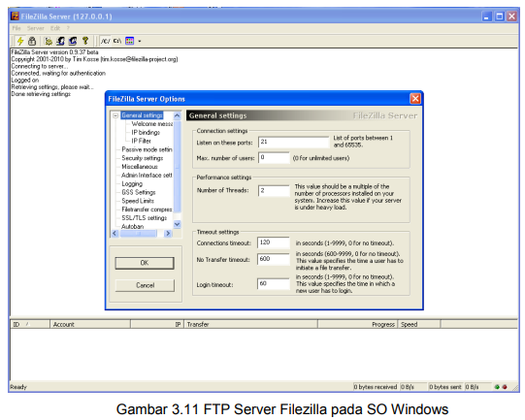525x420 pixels.
Task: Click the question mark help icon
Action: pyautogui.click(x=85, y=41)
